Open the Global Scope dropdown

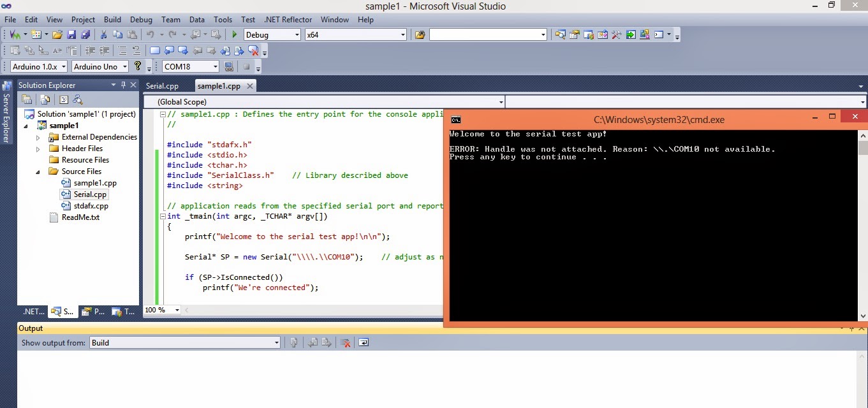click(x=501, y=102)
